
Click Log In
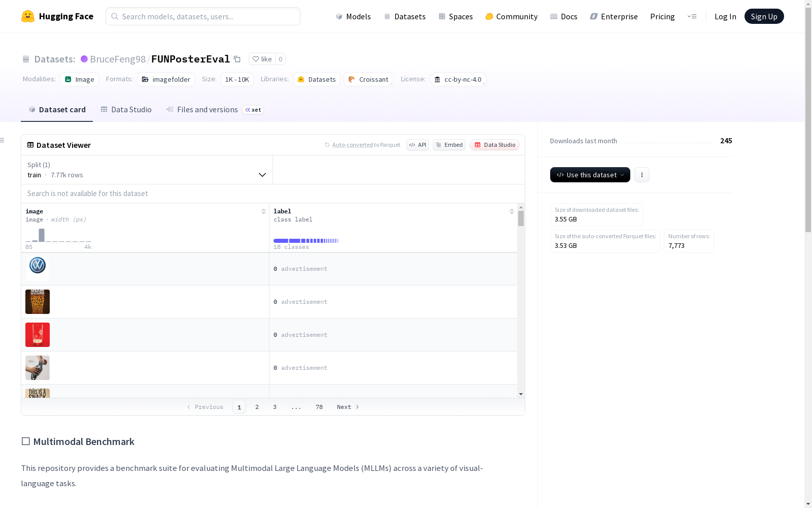point(725,16)
